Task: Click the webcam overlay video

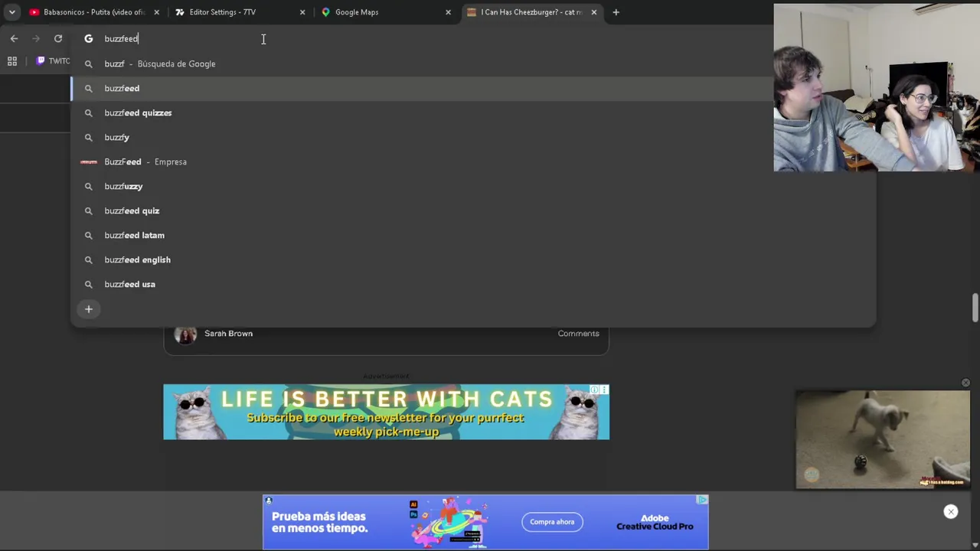Action: pyautogui.click(x=877, y=87)
